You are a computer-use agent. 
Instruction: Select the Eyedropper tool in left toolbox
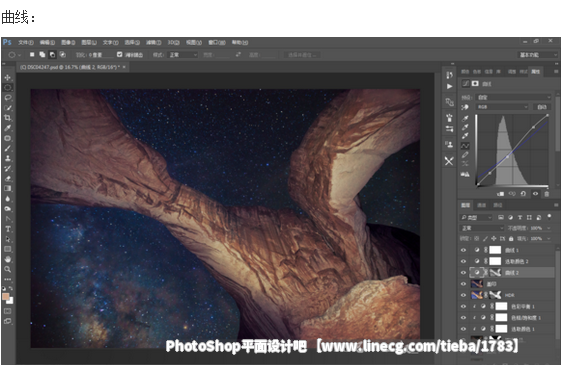(x=8, y=128)
